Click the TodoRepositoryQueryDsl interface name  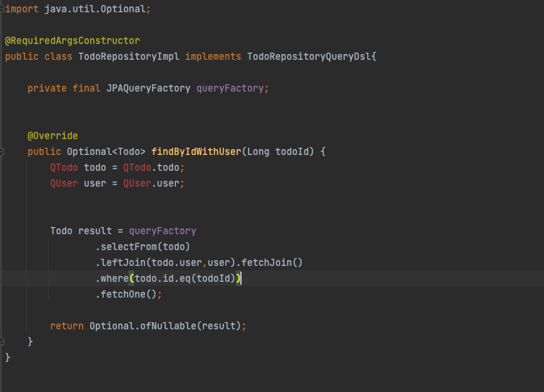[309, 56]
